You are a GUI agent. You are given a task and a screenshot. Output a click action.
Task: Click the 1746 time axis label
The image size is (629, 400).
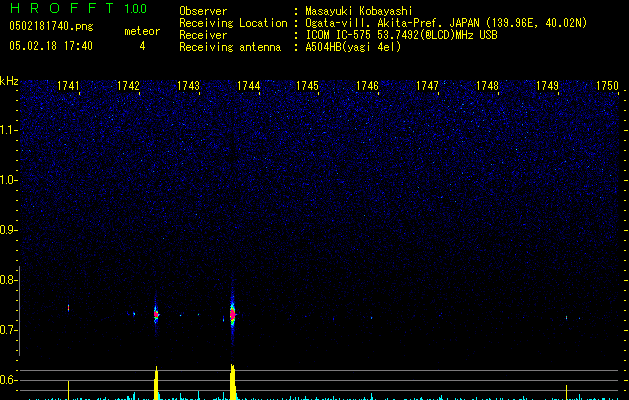point(367,86)
